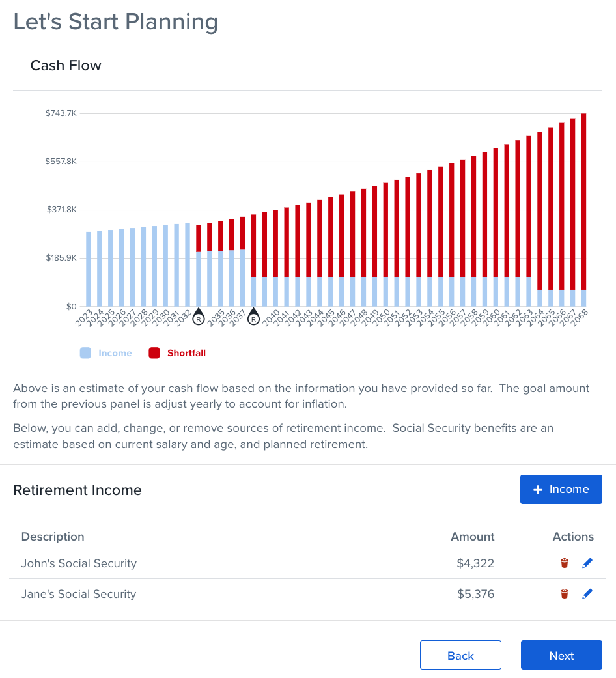
Task: Click the Cash Flow section heading
Action: 65,65
